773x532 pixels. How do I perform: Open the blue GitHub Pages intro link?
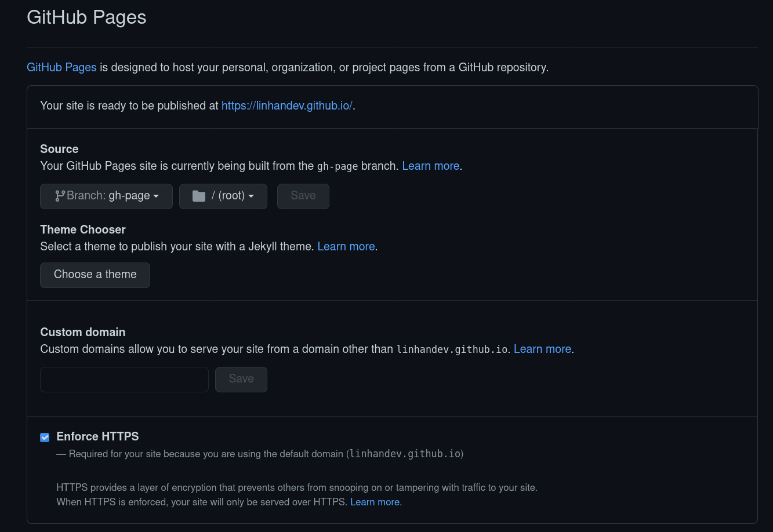click(x=61, y=67)
